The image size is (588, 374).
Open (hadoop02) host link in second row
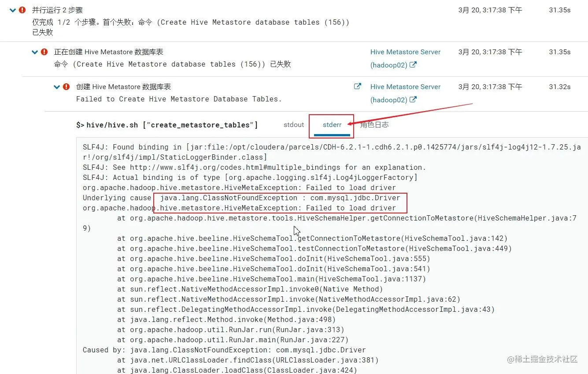coord(393,64)
